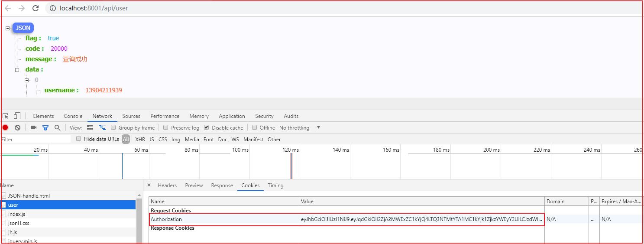Image resolution: width=644 pixels, height=244 pixels.
Task: Select the XHR request type filter
Action: pos(140,139)
